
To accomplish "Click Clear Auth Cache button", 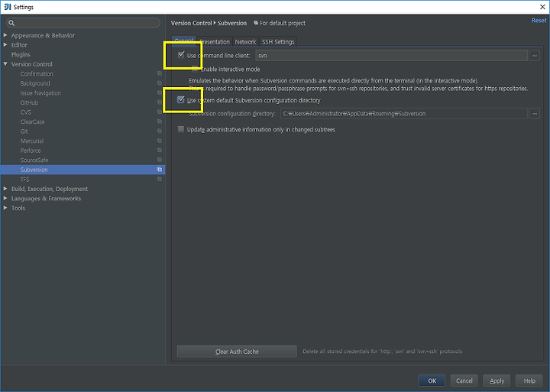I will [x=237, y=352].
